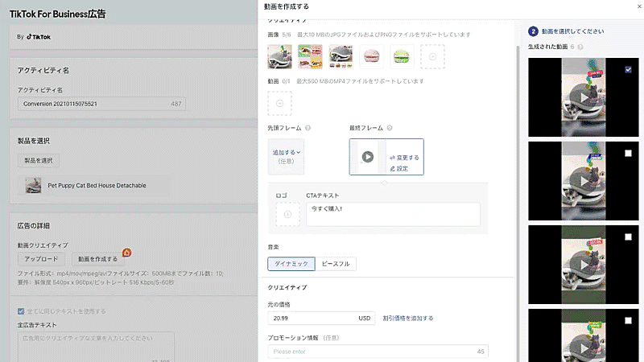Select the first turtle bed image thumbnail
Image resolution: width=644 pixels, height=362 pixels.
(x=279, y=56)
